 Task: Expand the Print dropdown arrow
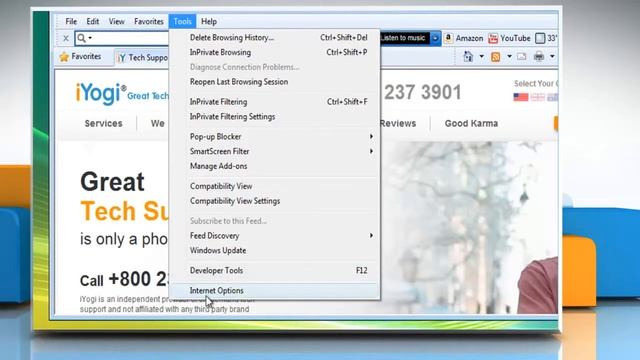click(x=552, y=56)
